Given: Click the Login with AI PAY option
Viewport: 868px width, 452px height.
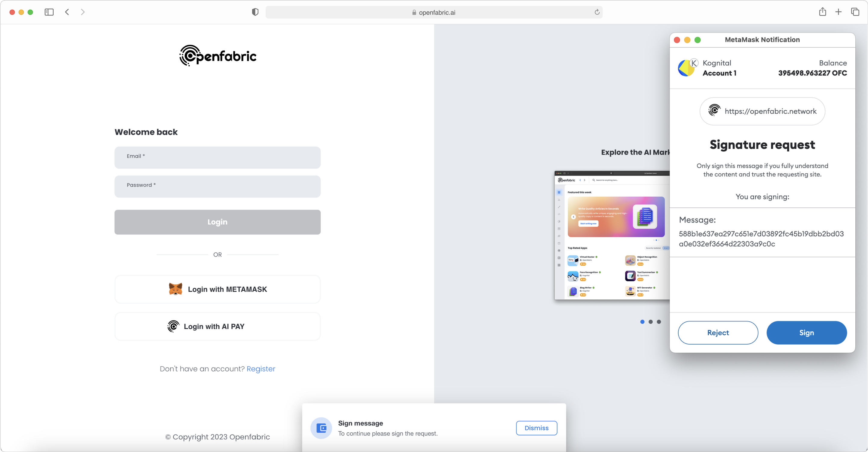Looking at the screenshot, I should click(217, 327).
